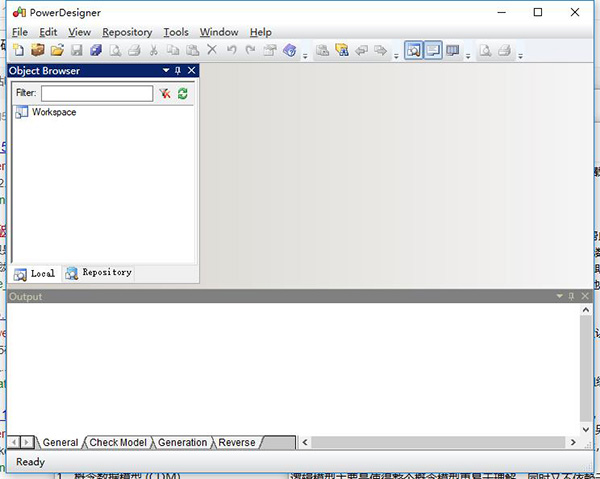
Task: Click the Find Objects repository icon
Action: point(342,50)
